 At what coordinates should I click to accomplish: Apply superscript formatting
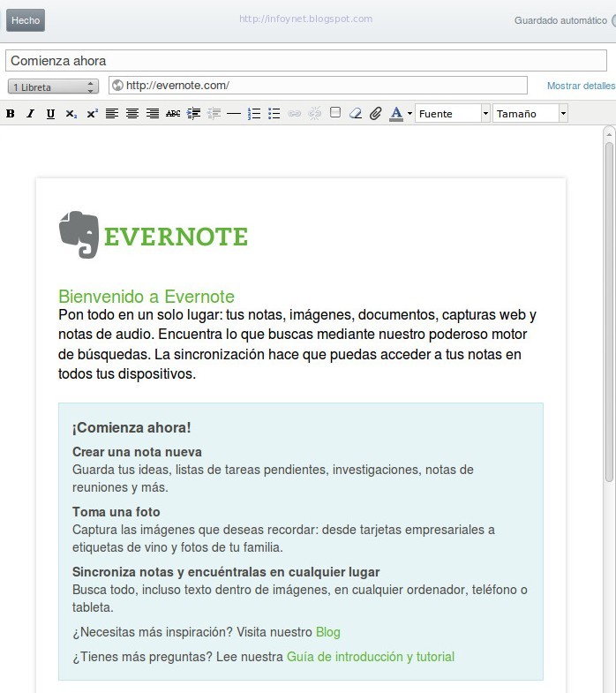[x=92, y=114]
